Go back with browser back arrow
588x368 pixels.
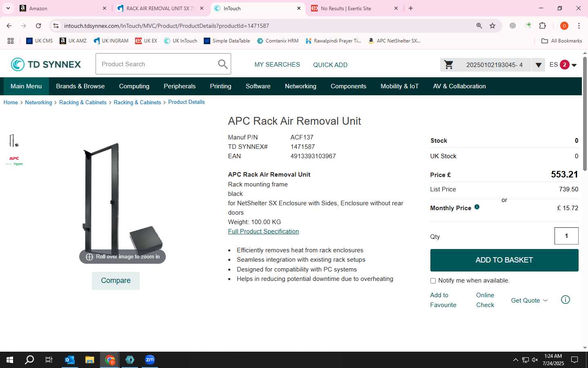pos(9,26)
